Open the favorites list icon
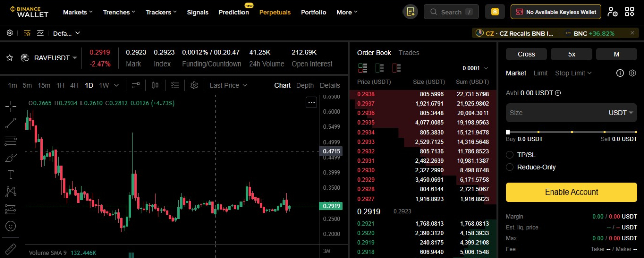This screenshot has height=258, width=644. pos(27,33)
